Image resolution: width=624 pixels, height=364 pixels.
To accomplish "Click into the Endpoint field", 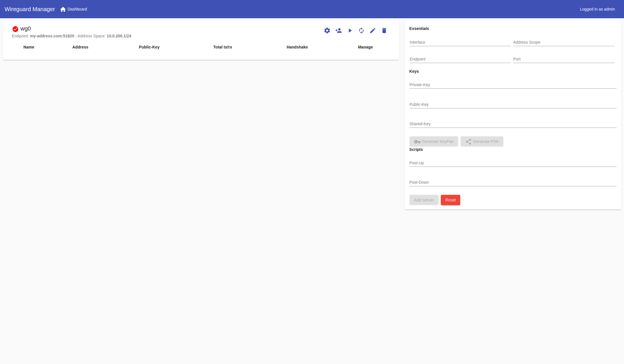I will [x=460, y=59].
